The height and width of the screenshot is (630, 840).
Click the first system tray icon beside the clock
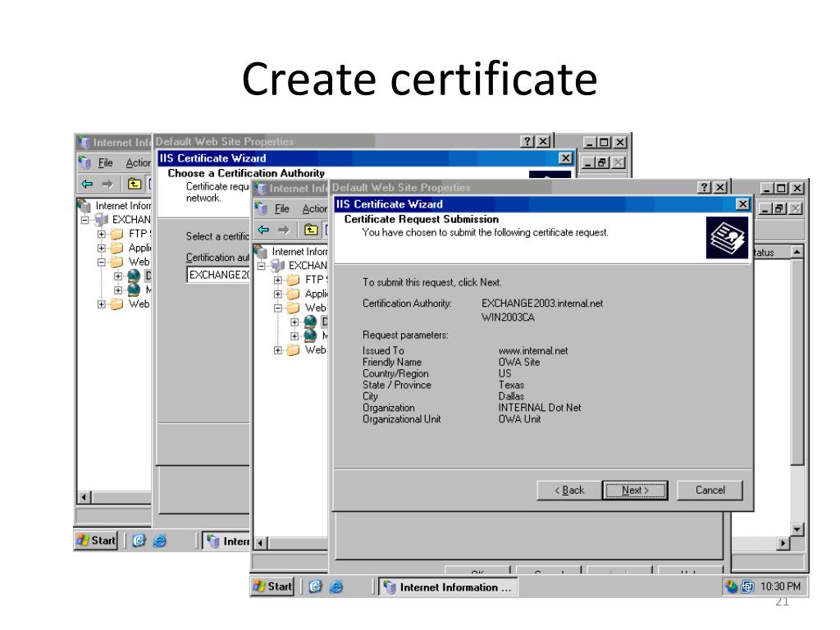731,587
